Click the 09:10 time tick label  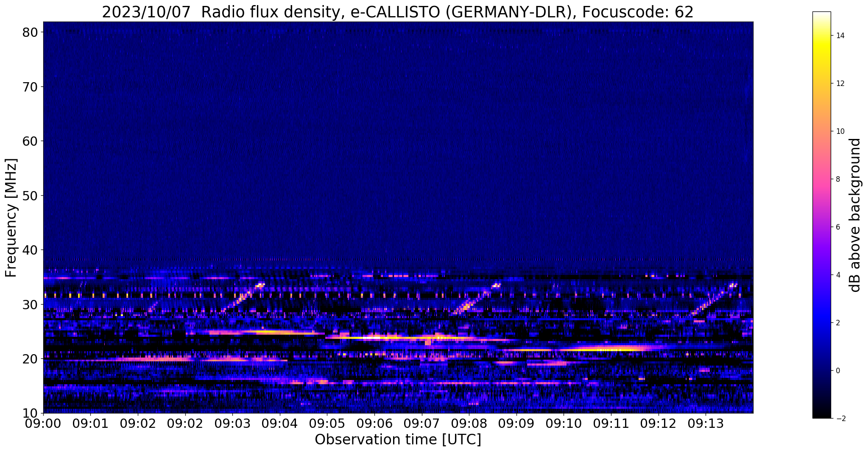[x=564, y=423]
